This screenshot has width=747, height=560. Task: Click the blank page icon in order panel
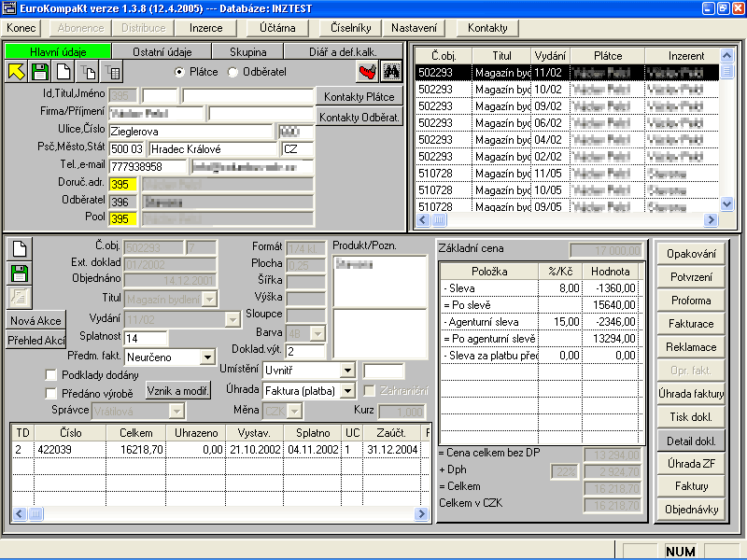[x=19, y=248]
